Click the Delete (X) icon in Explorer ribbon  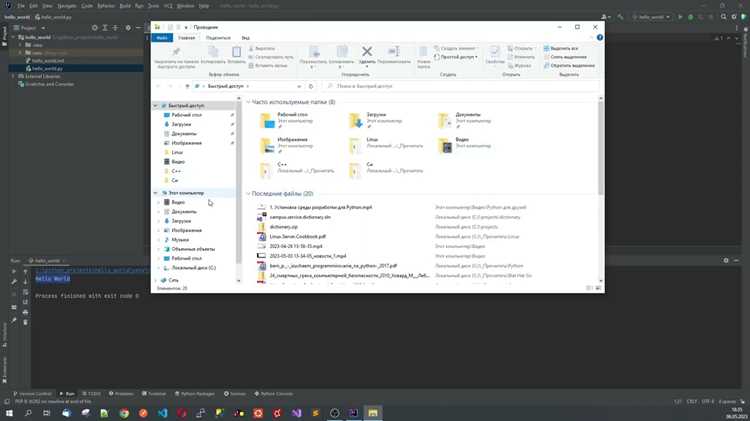point(367,52)
